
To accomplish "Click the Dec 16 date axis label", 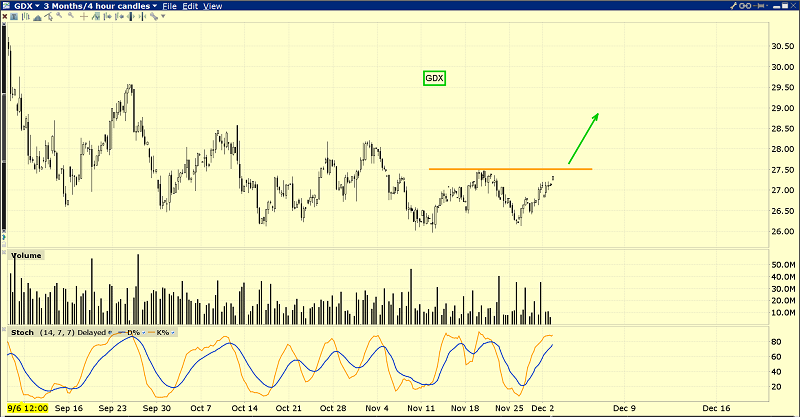I will [x=716, y=408].
